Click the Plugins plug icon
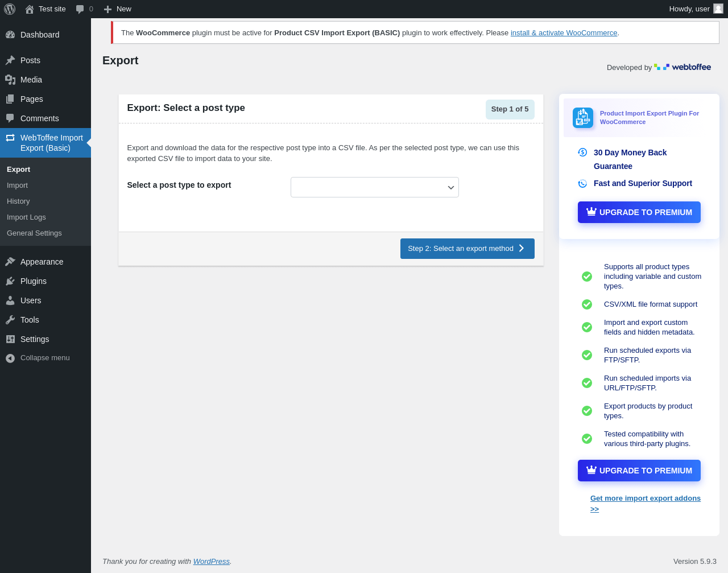This screenshot has width=728, height=573. click(10, 281)
